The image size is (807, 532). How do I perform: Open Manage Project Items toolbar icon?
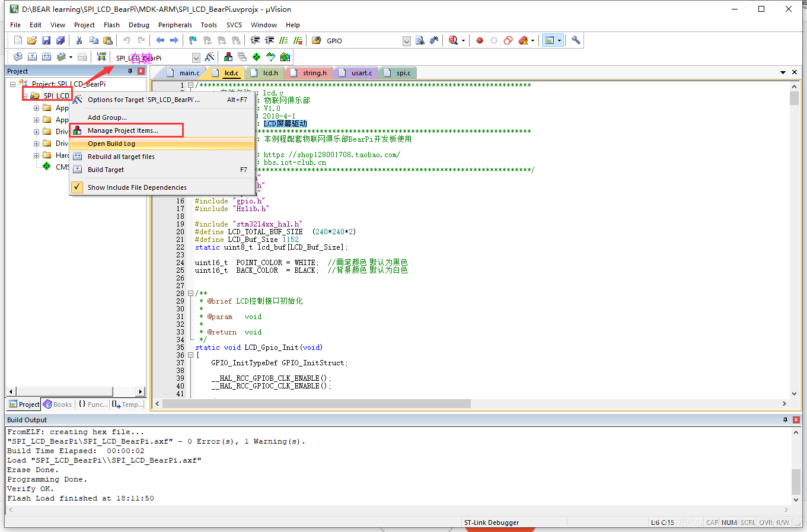(228, 57)
